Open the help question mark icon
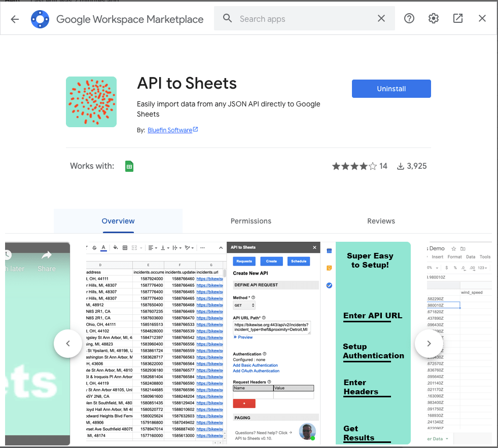Screen dimensions: 498x448 [x=409, y=18]
